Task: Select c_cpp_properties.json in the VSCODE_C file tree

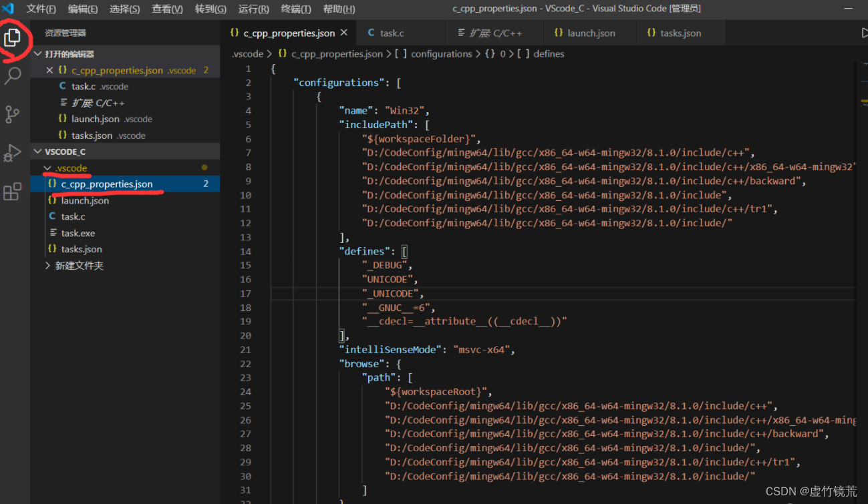Action: click(x=125, y=184)
